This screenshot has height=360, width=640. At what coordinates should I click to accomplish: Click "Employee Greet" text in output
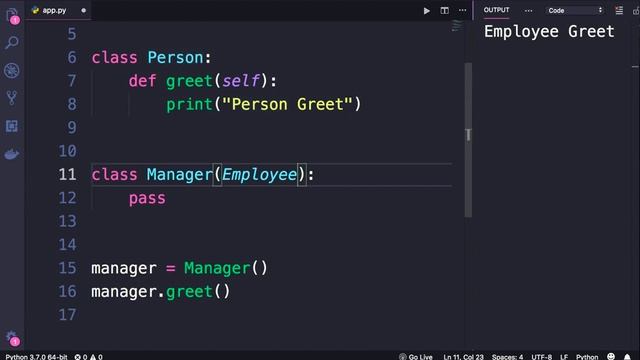549,31
